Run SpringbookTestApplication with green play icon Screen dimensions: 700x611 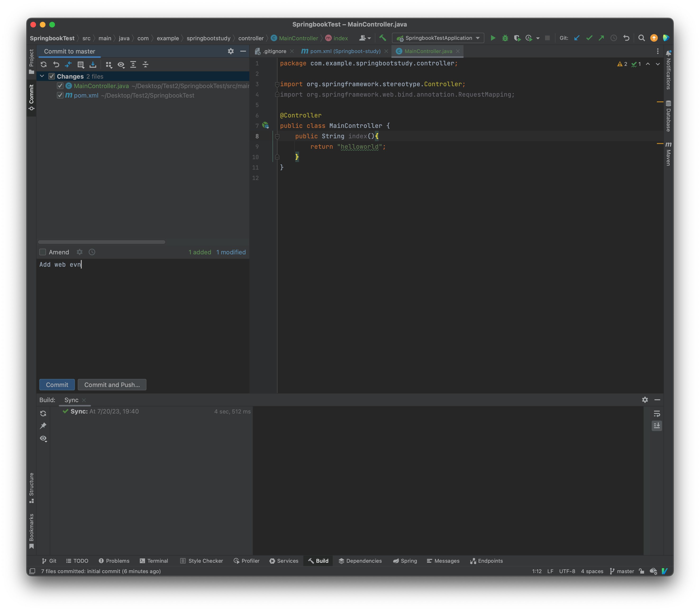coord(493,38)
